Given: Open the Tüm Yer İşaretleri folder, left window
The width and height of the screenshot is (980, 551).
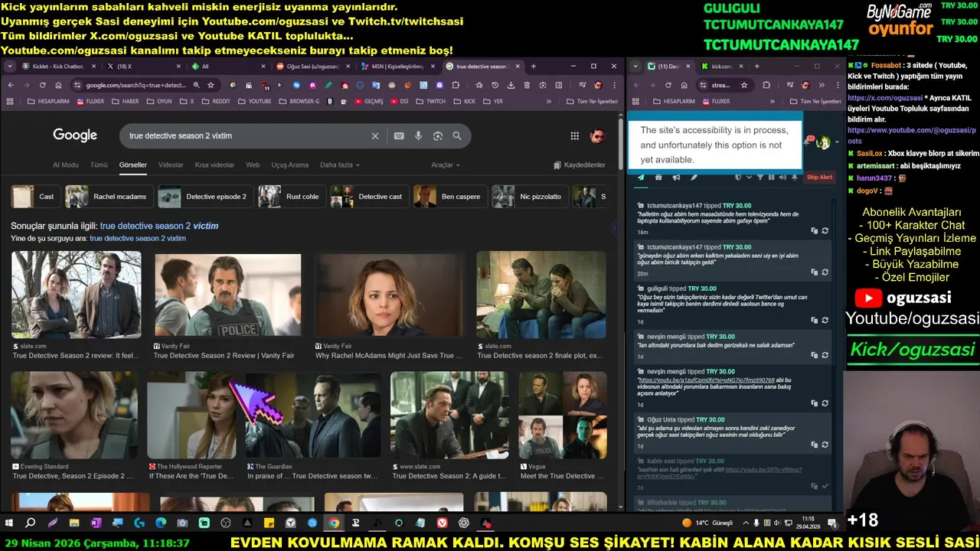Looking at the screenshot, I should coord(590,101).
